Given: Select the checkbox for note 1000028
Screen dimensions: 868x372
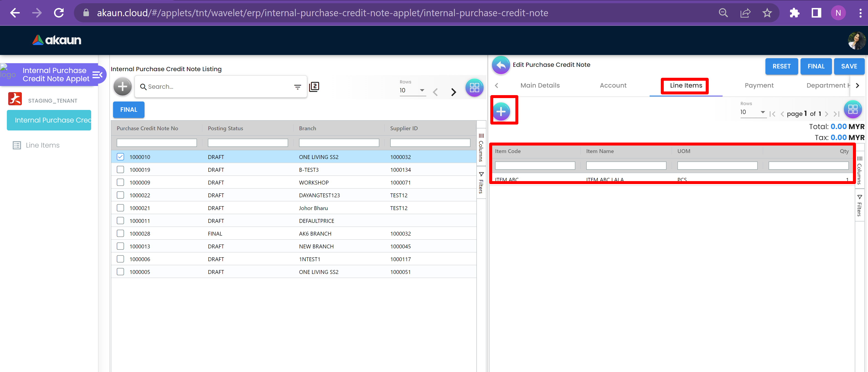Looking at the screenshot, I should (x=120, y=233).
